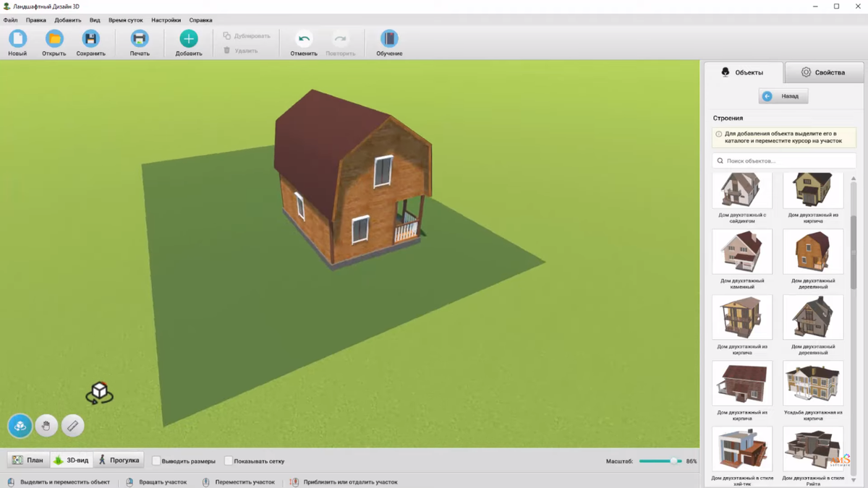Image resolution: width=868 pixels, height=488 pixels.
Task: Click Вращать участок status hint
Action: (157, 482)
